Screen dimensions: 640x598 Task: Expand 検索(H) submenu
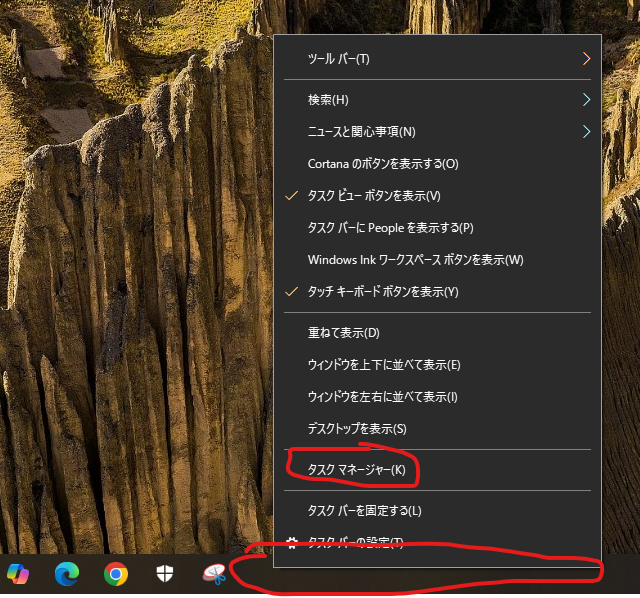tap(437, 100)
